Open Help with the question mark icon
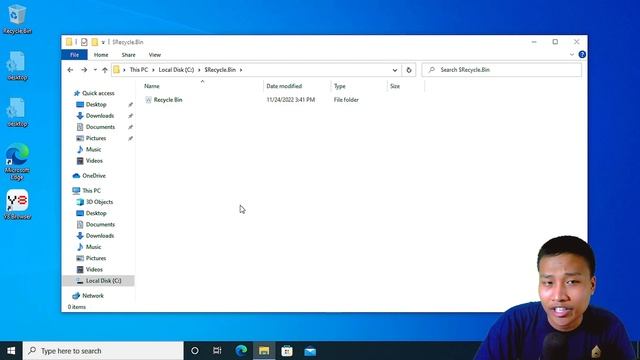Image resolution: width=640 pixels, height=360 pixels. coord(582,55)
